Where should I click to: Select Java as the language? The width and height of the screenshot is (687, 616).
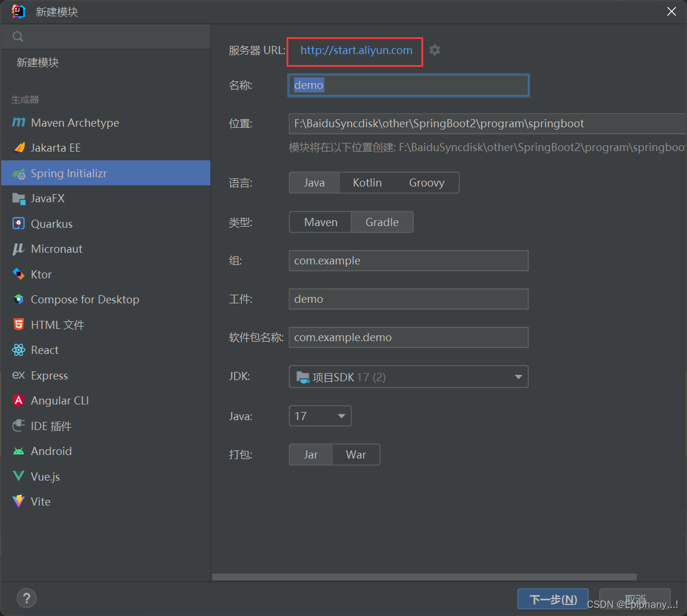pyautogui.click(x=314, y=182)
